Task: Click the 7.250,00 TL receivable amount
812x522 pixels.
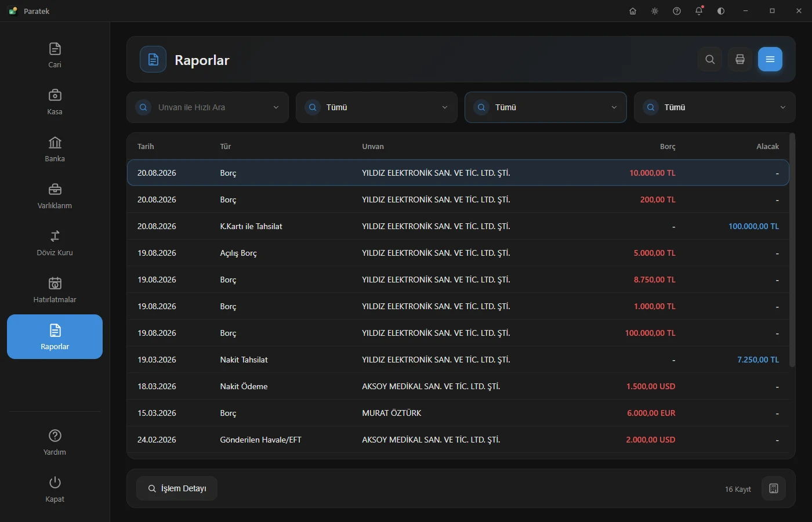Action: (758, 360)
